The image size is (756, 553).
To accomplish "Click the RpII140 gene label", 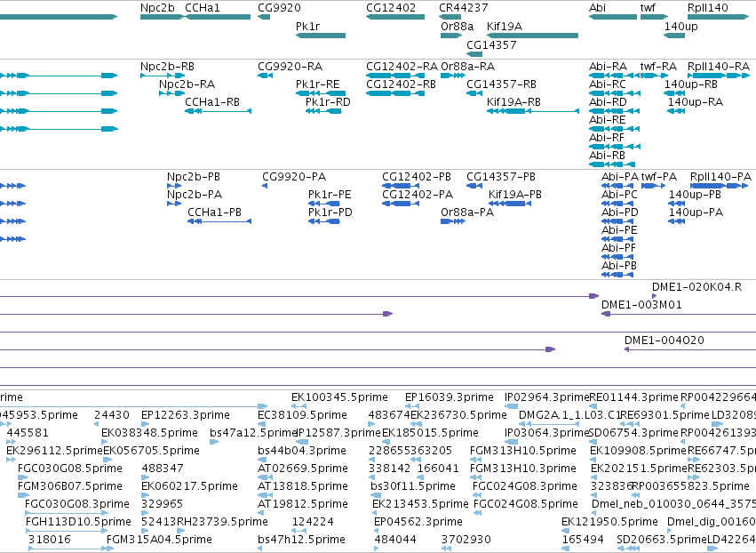I will click(708, 8).
